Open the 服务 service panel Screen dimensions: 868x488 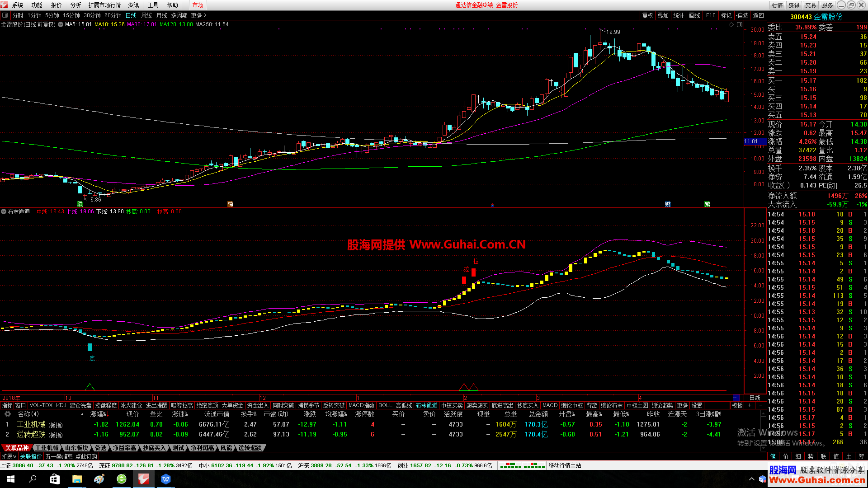point(827,5)
